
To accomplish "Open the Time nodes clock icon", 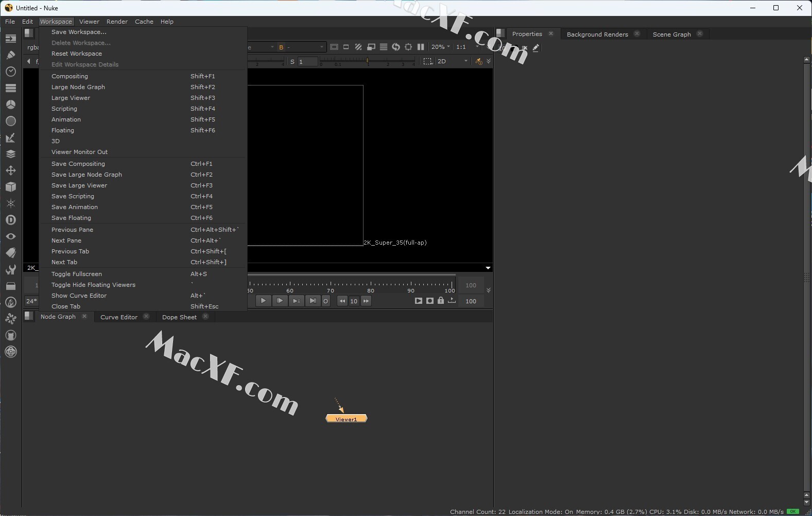I will point(10,71).
